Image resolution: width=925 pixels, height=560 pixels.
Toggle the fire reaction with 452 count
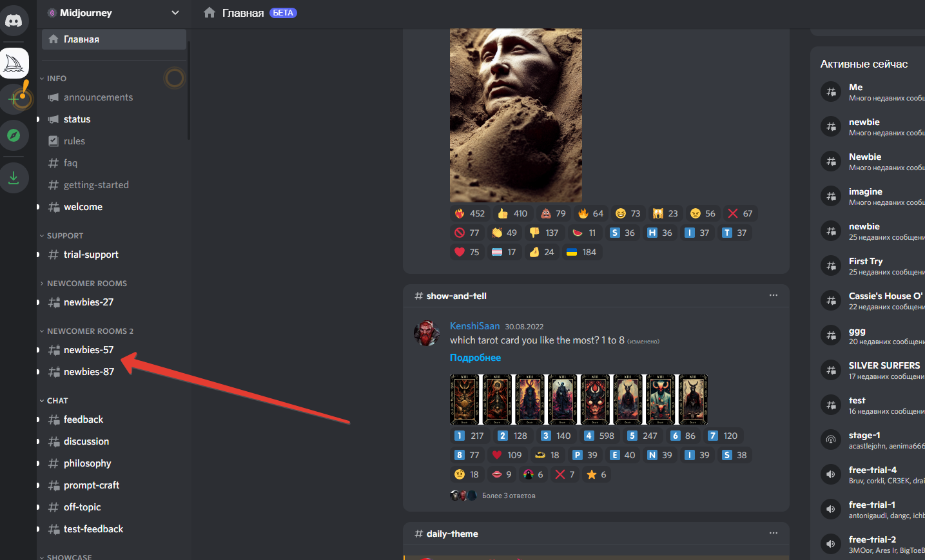tap(469, 213)
